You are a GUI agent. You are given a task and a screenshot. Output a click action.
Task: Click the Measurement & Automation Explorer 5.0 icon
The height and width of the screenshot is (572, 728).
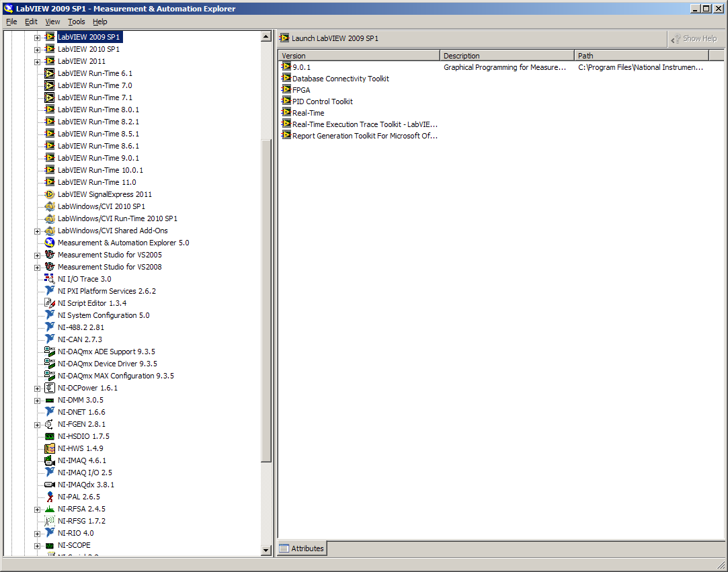click(50, 243)
